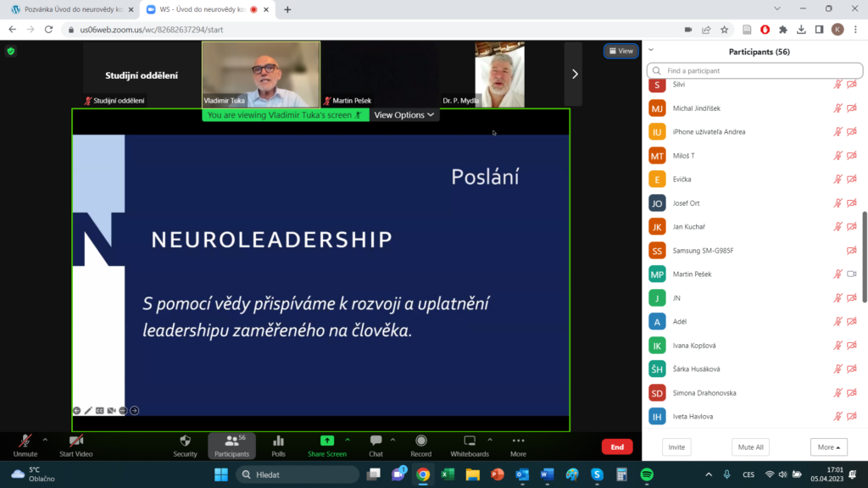Open the View layout button
The height and width of the screenshot is (488, 868).
point(621,51)
